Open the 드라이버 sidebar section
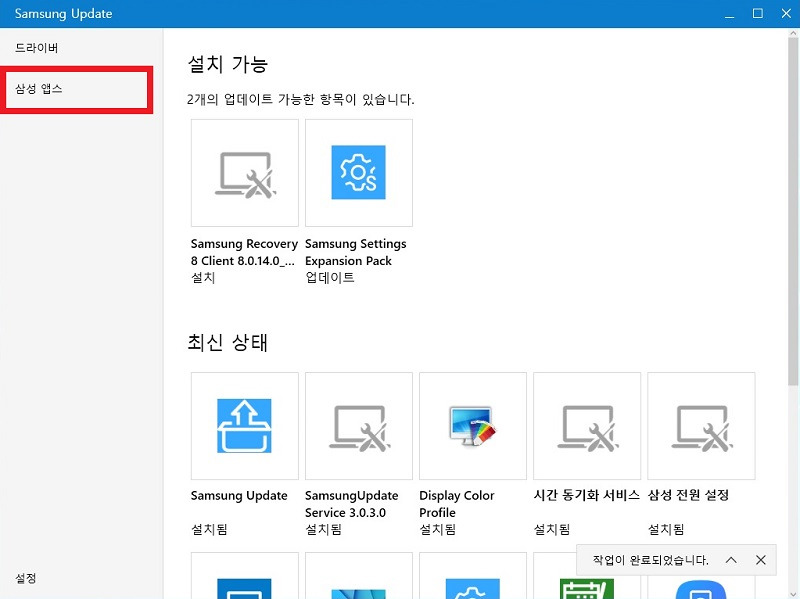 pos(36,48)
